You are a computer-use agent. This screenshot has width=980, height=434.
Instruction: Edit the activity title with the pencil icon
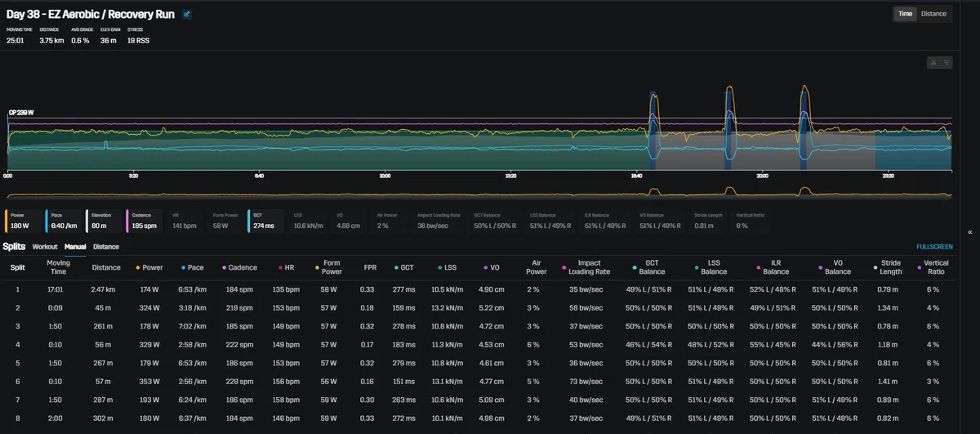click(x=187, y=14)
